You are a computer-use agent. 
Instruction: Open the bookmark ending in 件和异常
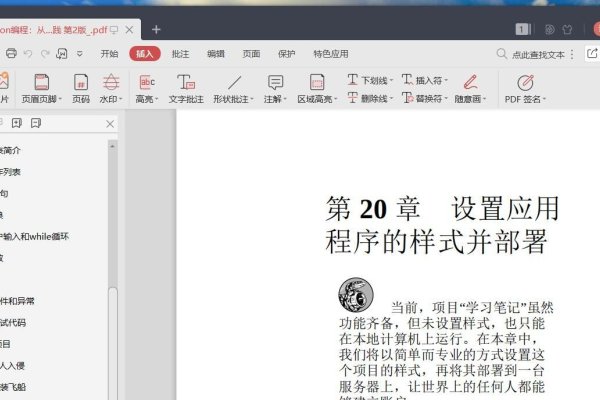tap(17, 301)
